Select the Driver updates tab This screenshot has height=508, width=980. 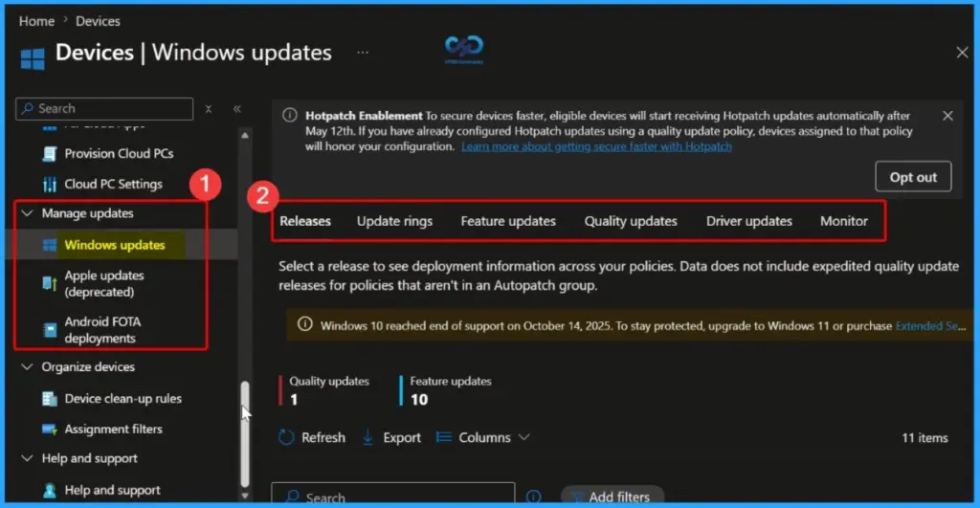748,221
